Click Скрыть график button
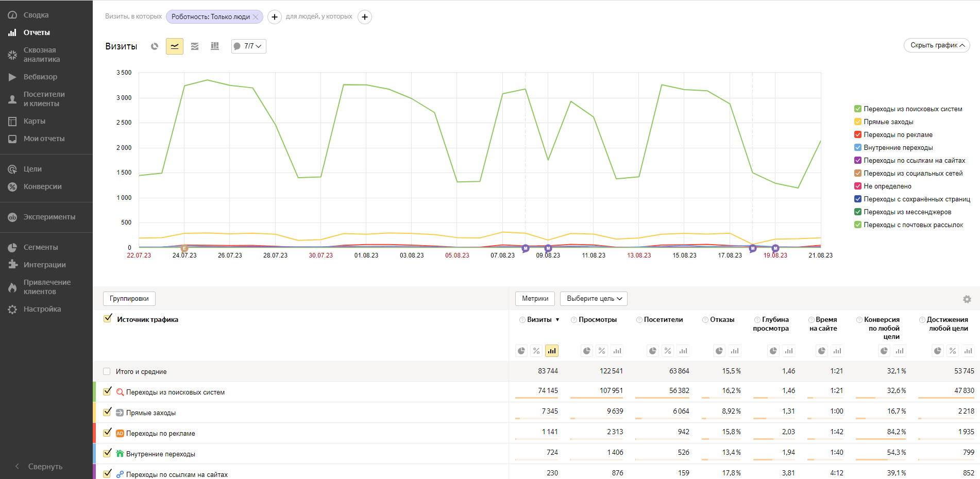This screenshot has height=479, width=980. (937, 45)
